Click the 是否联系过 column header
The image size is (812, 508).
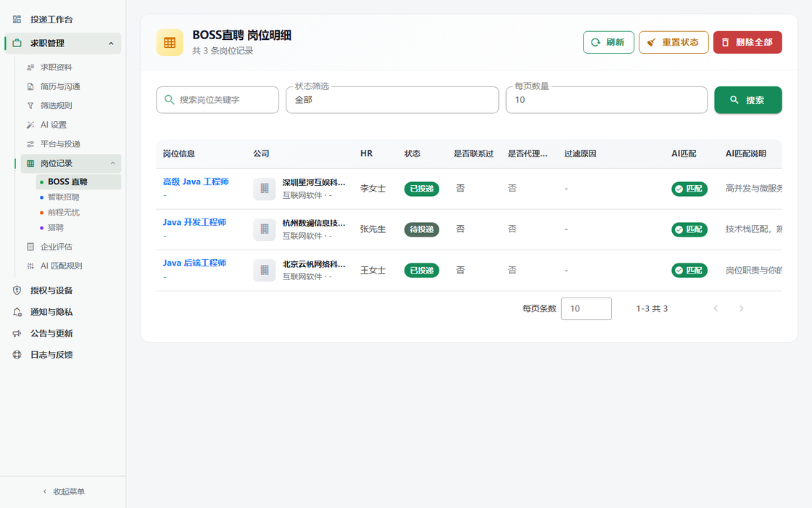(x=474, y=154)
